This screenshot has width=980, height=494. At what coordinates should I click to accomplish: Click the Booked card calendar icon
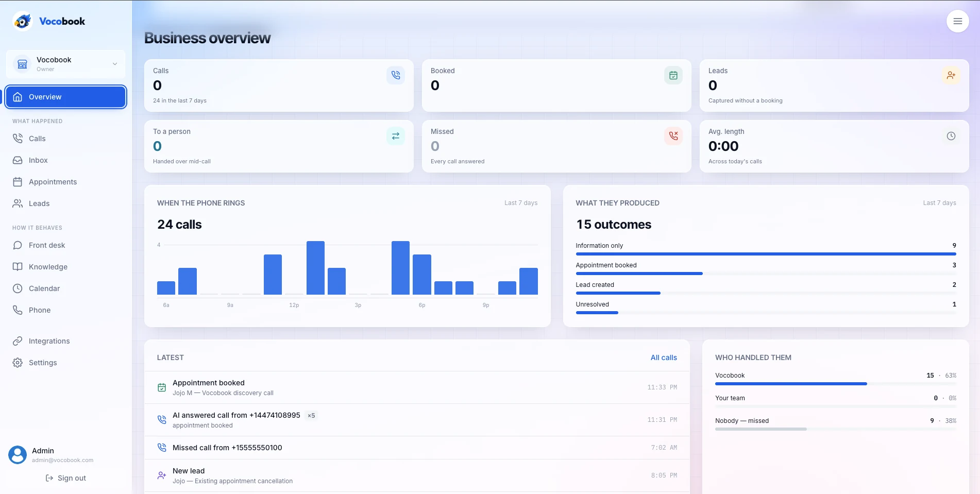point(673,75)
